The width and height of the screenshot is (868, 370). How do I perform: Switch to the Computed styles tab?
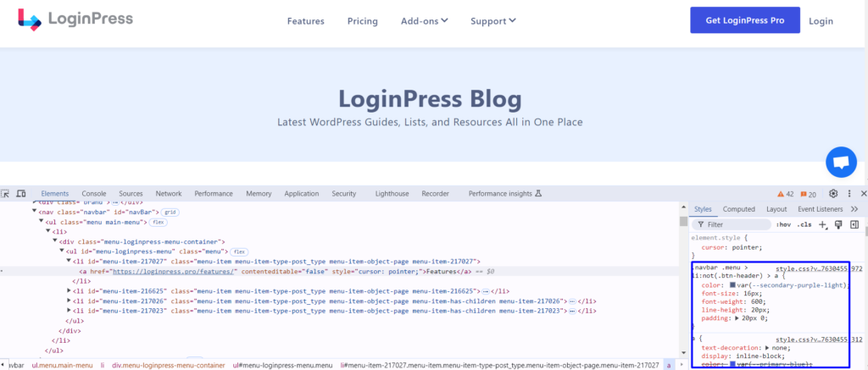[739, 209]
